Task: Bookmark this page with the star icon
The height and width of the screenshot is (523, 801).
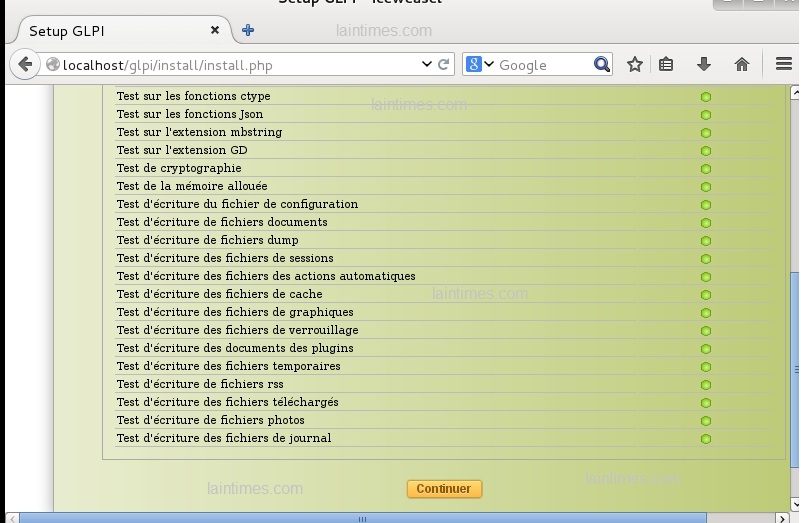Action: [634, 65]
